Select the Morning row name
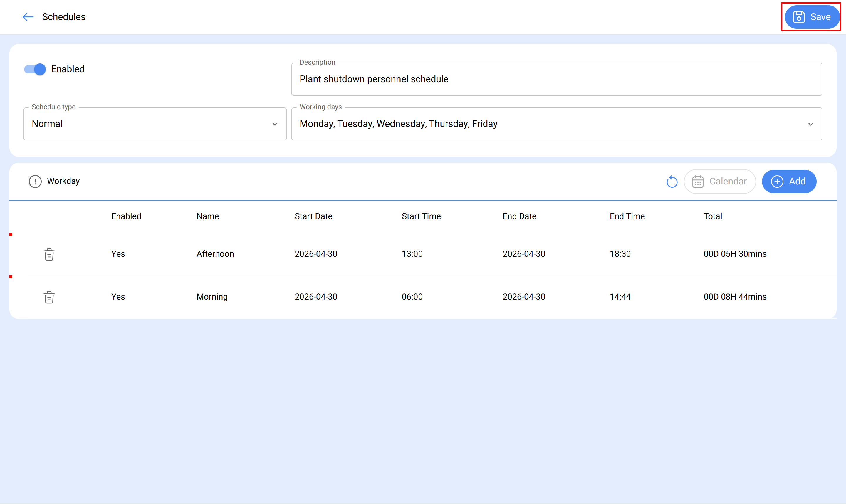This screenshot has width=846, height=504. coord(212,296)
